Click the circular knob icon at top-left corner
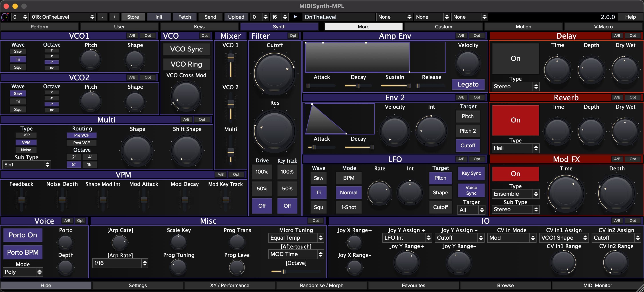This screenshot has height=292, width=644. coord(5,17)
